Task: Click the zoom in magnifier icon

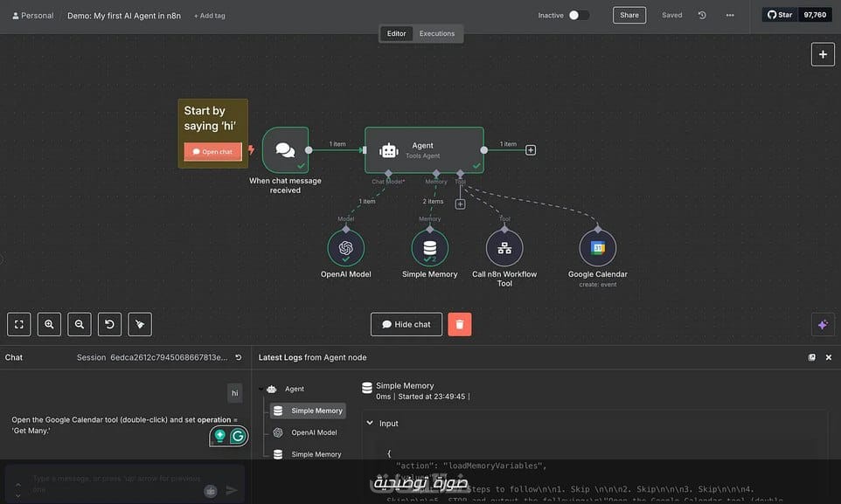Action: 49,324
